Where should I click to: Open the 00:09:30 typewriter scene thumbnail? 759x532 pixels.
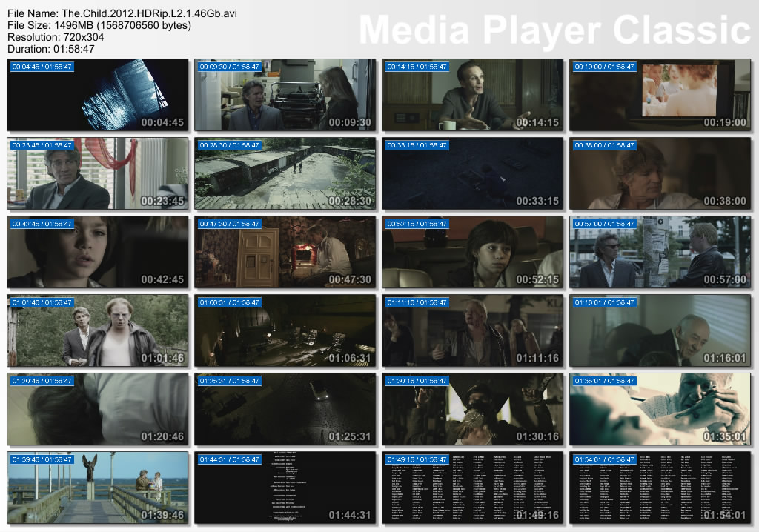(x=285, y=96)
